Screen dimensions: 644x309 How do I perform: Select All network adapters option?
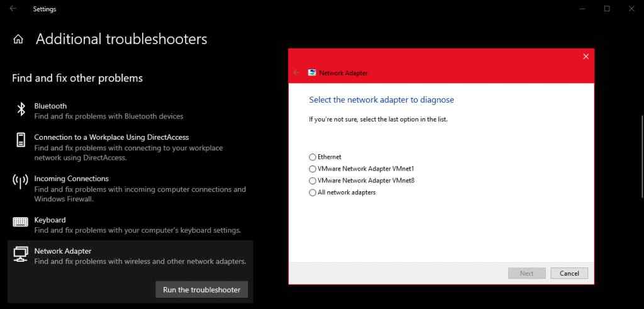[313, 193]
